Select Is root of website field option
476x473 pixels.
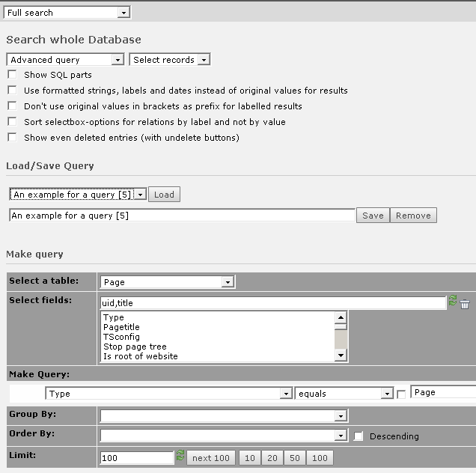(x=141, y=356)
